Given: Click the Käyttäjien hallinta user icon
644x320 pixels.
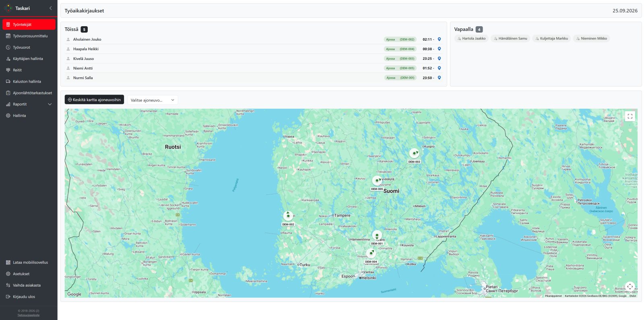Looking at the screenshot, I should point(8,59).
